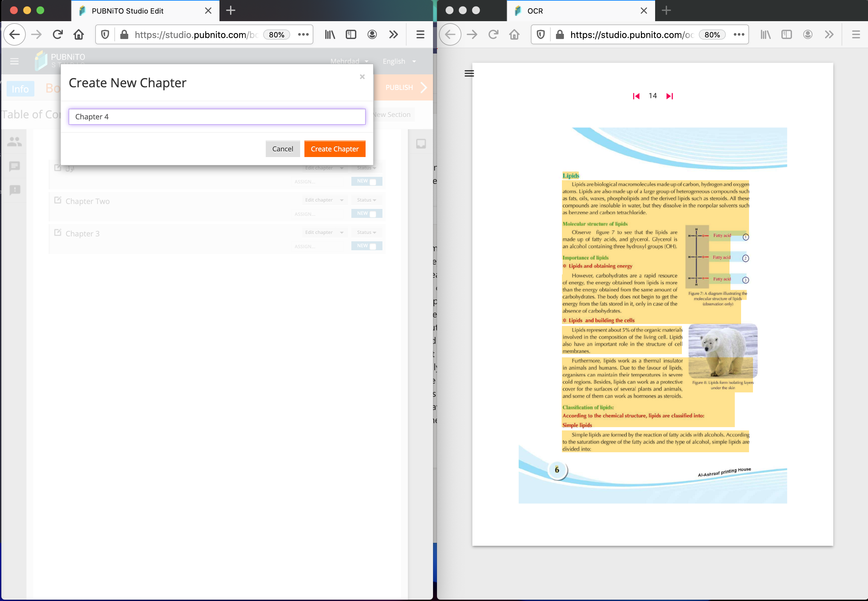Click the lock icon in Studio address bar

click(124, 35)
